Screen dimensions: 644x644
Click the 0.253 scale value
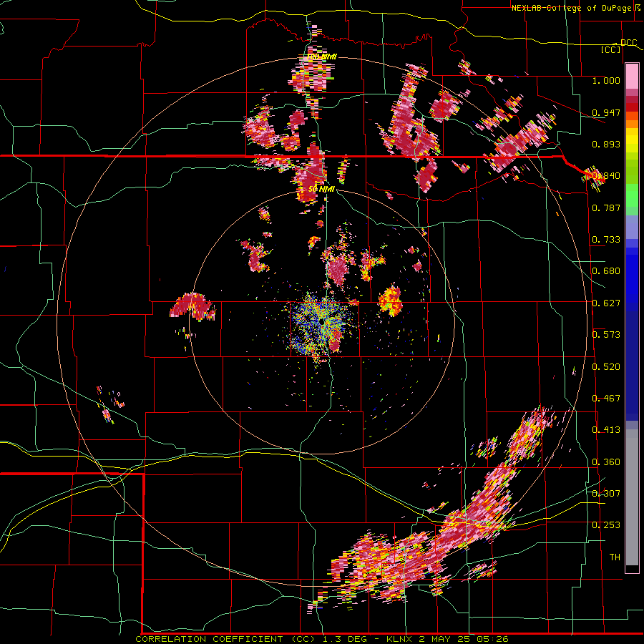click(606, 525)
